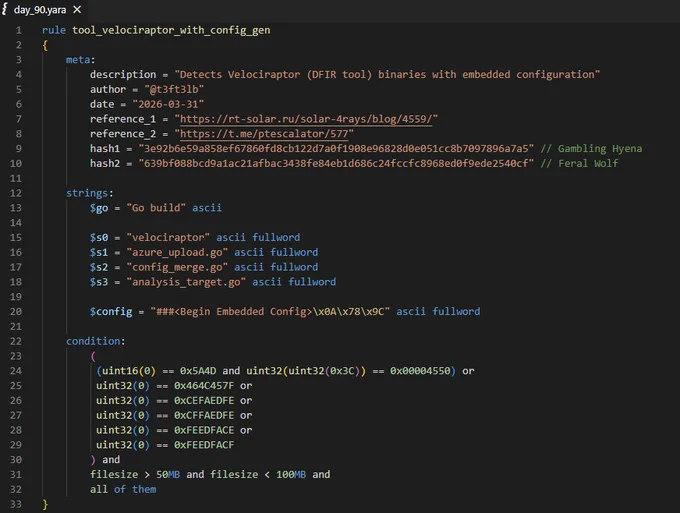Click the $s1 variable name
The width and height of the screenshot is (680, 513).
coord(99,252)
